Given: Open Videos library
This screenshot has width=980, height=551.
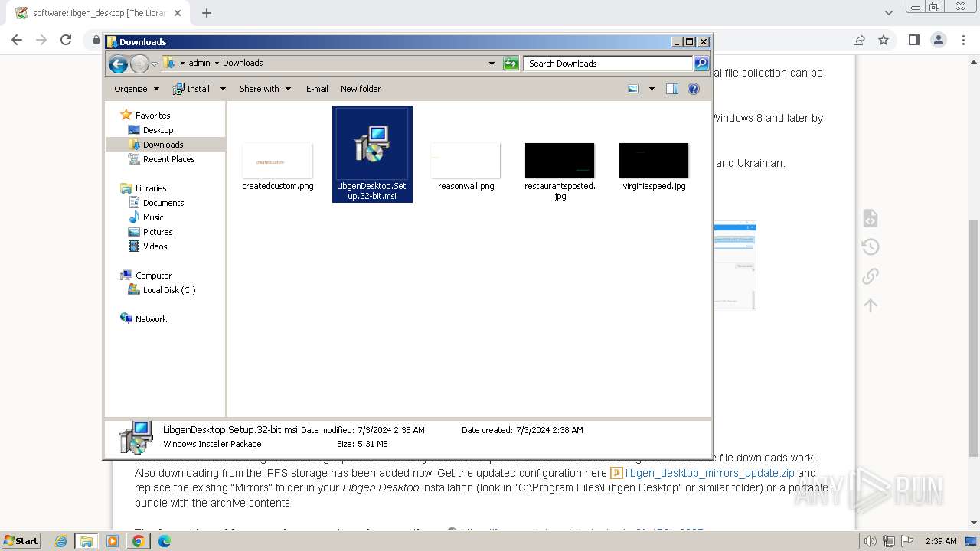Looking at the screenshot, I should [155, 246].
